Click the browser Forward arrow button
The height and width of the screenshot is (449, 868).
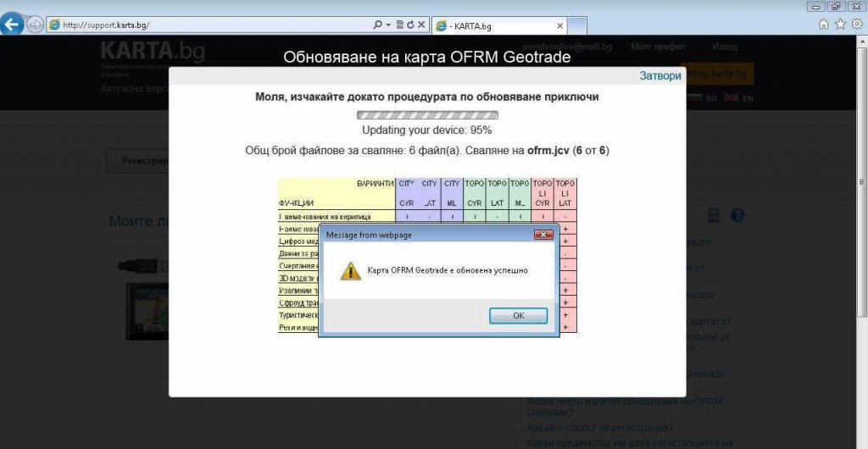click(x=35, y=25)
